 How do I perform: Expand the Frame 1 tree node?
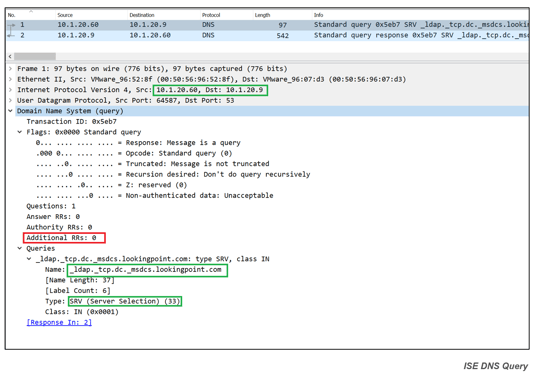[x=10, y=69]
